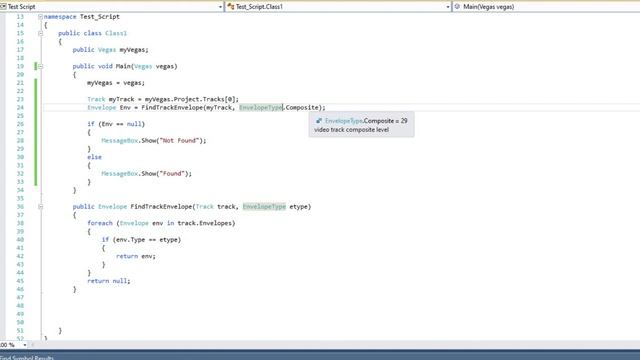Click Composite on line 24

pos(302,107)
